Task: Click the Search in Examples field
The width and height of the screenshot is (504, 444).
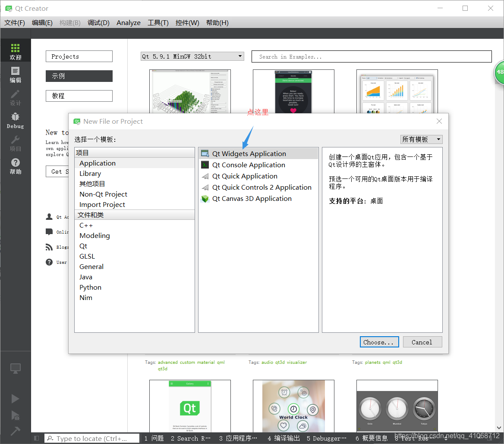Action: point(372,56)
